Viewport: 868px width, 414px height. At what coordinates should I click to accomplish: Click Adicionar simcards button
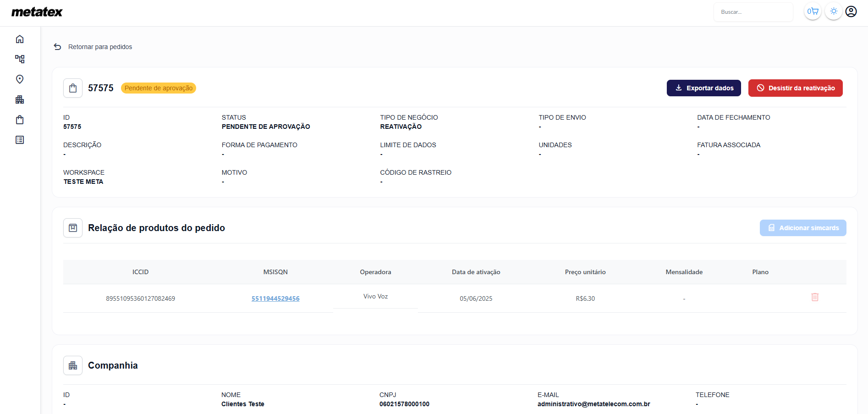803,228
